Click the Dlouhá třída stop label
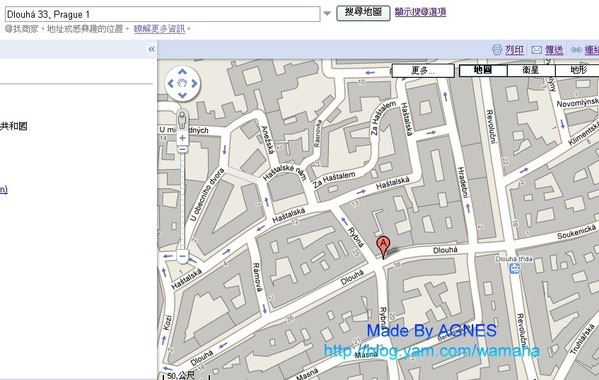 coord(514,259)
